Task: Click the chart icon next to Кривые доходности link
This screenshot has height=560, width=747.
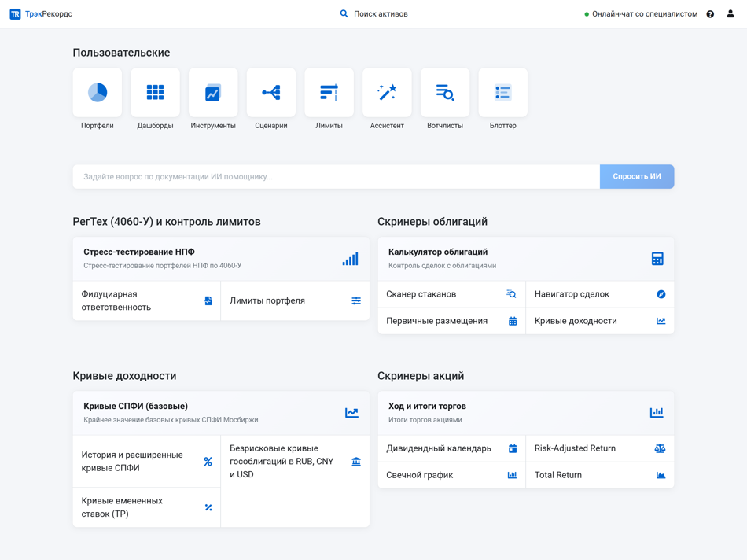Action: (661, 321)
